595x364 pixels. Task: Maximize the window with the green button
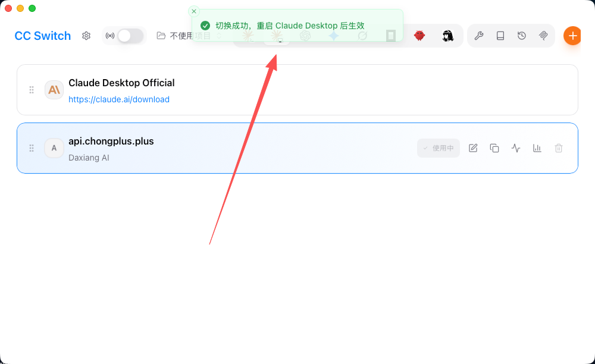(x=32, y=8)
